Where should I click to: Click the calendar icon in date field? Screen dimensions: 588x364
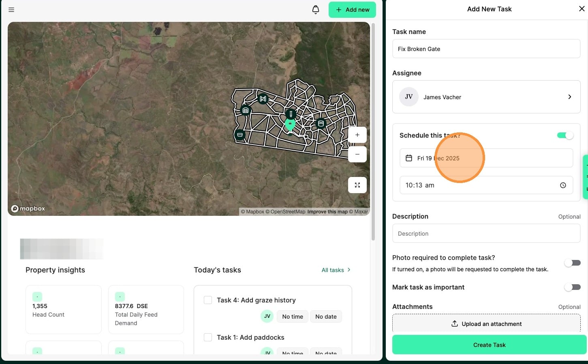pos(409,158)
